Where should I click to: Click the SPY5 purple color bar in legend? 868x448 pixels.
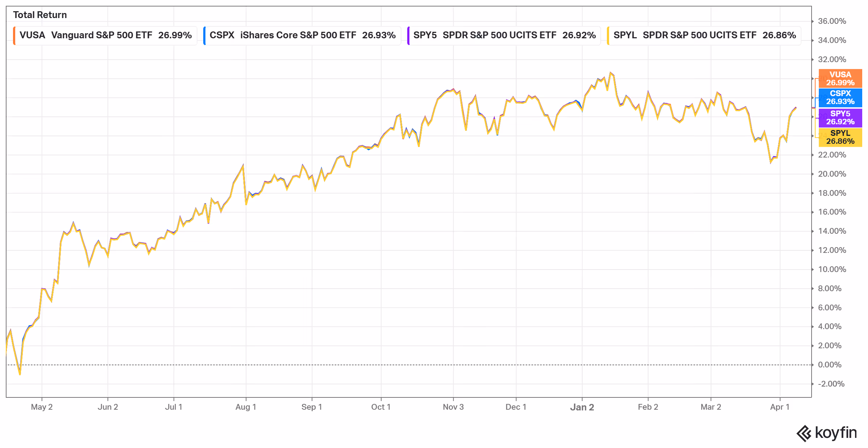coord(408,35)
